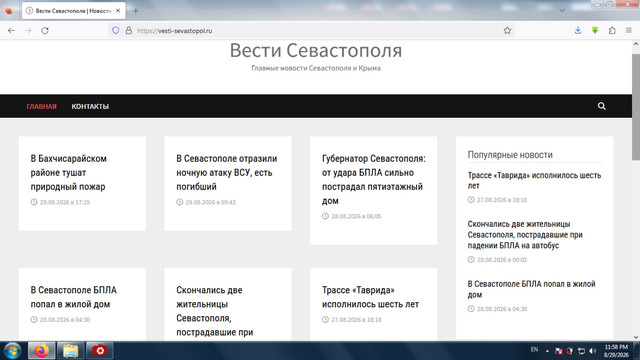640x360 pixels.
Task: Open a new tab with plus button
Action: coord(136,11)
